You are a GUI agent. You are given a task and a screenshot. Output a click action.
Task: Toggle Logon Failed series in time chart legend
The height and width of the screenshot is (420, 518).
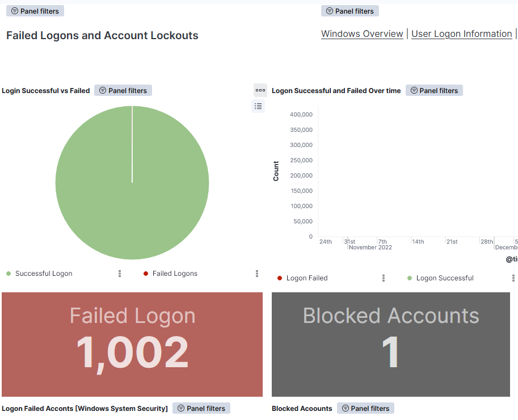(306, 278)
